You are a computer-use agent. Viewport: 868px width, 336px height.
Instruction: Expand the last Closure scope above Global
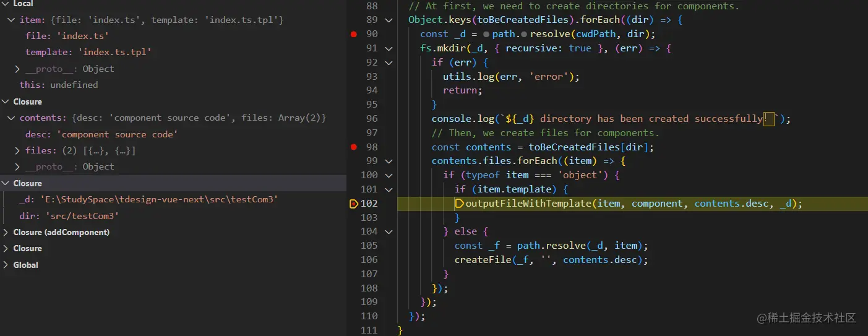click(6, 248)
